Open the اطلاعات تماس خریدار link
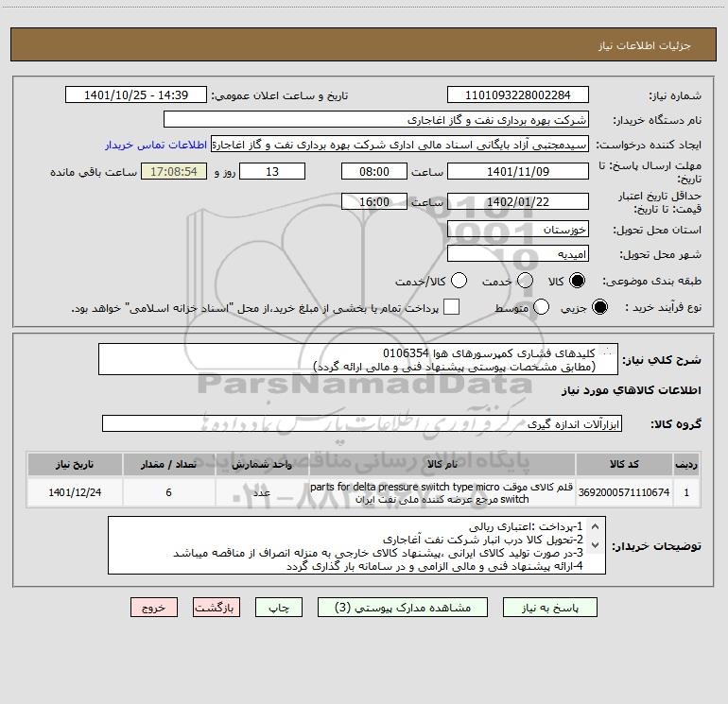The height and width of the screenshot is (704, 728). [x=156, y=145]
